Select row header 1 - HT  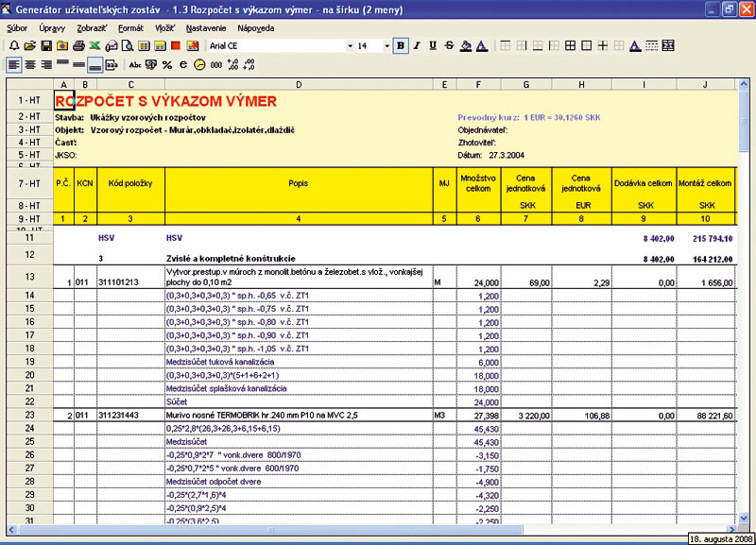[x=30, y=100]
